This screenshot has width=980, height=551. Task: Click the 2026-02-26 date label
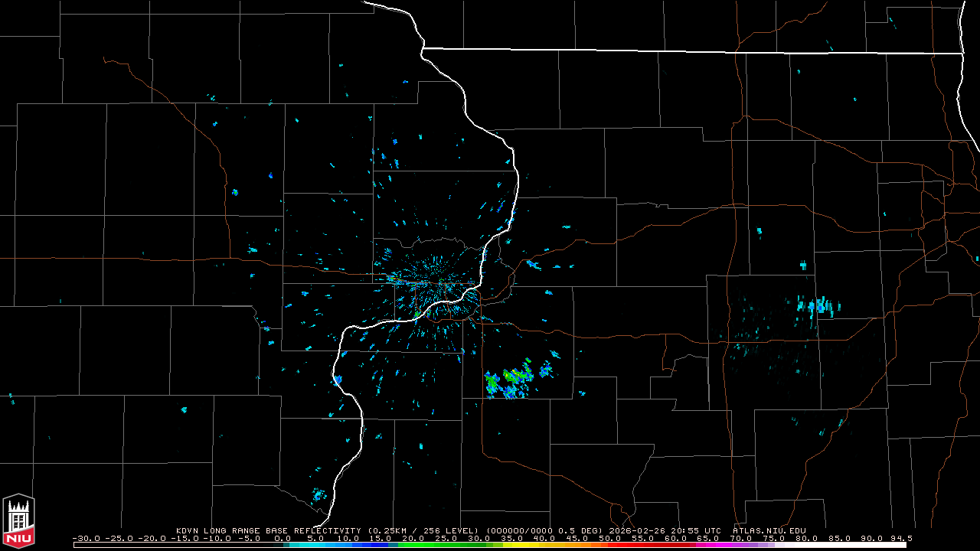pyautogui.click(x=637, y=530)
